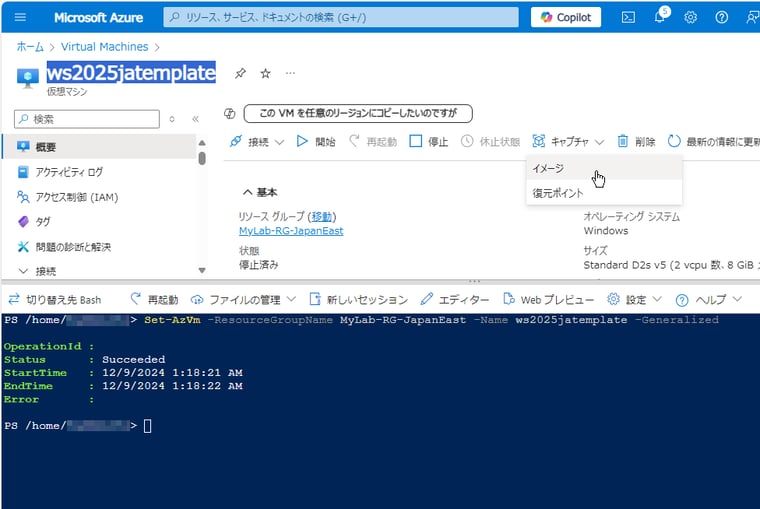The width and height of the screenshot is (760, 509).
Task: Click the 移動 link for resource group
Action: pyautogui.click(x=321, y=216)
